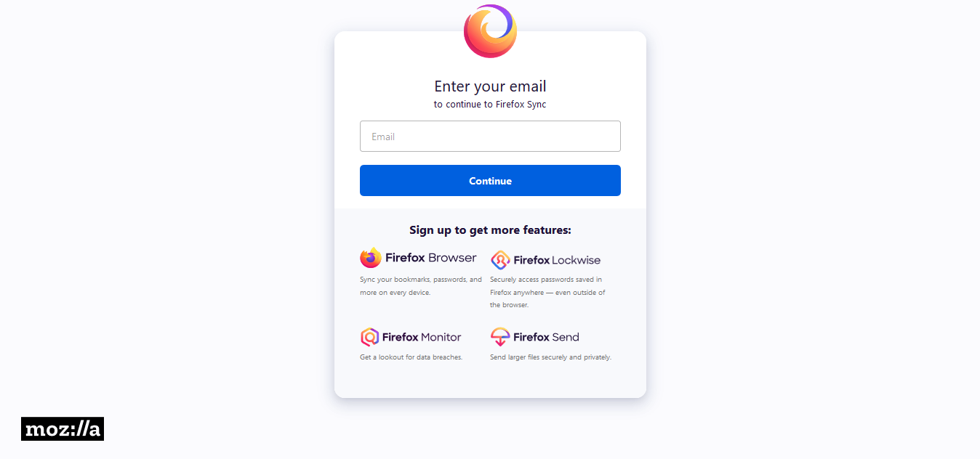Select the Firefox Send wordmark
Screen dimensions: 980x459
546,337
